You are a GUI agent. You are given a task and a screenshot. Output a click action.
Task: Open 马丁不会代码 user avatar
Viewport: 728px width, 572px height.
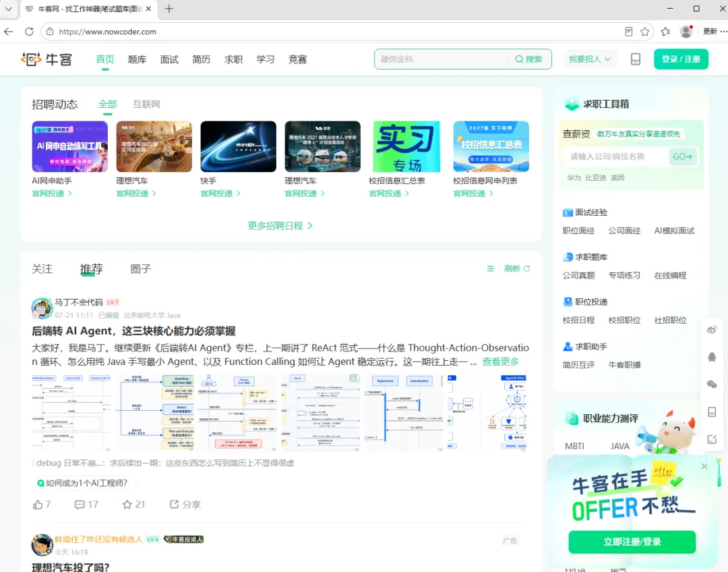42,308
